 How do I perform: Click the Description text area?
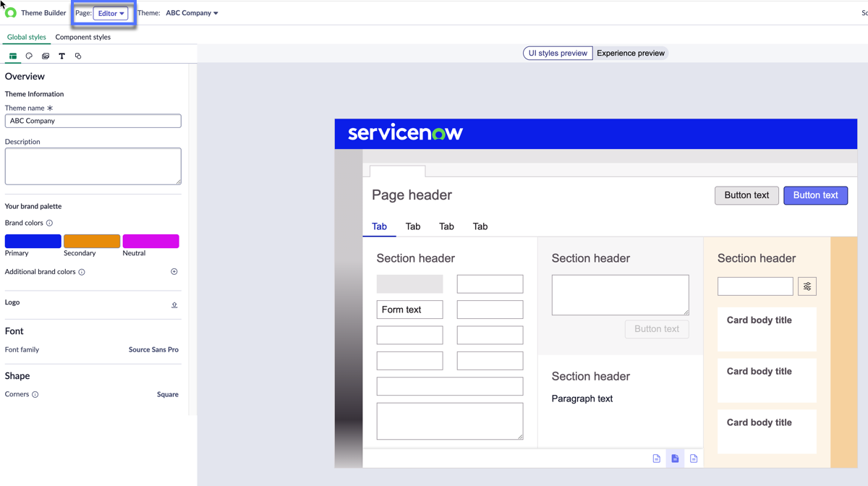point(93,166)
